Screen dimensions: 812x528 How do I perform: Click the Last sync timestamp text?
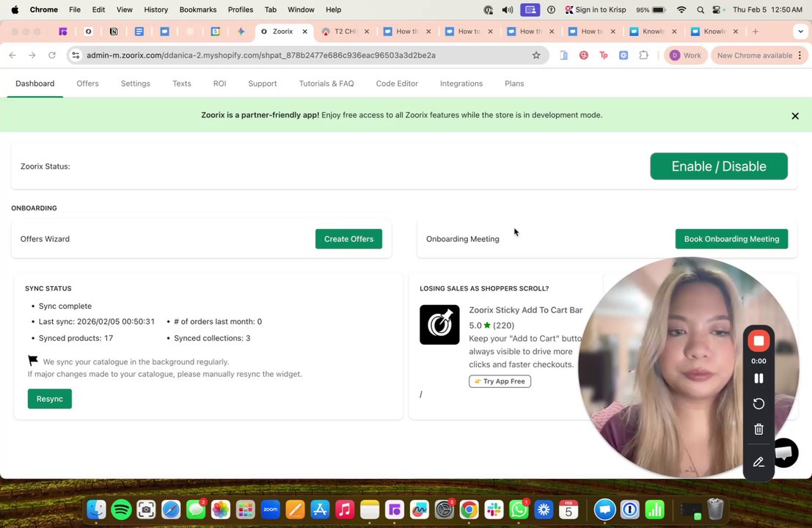(x=96, y=321)
